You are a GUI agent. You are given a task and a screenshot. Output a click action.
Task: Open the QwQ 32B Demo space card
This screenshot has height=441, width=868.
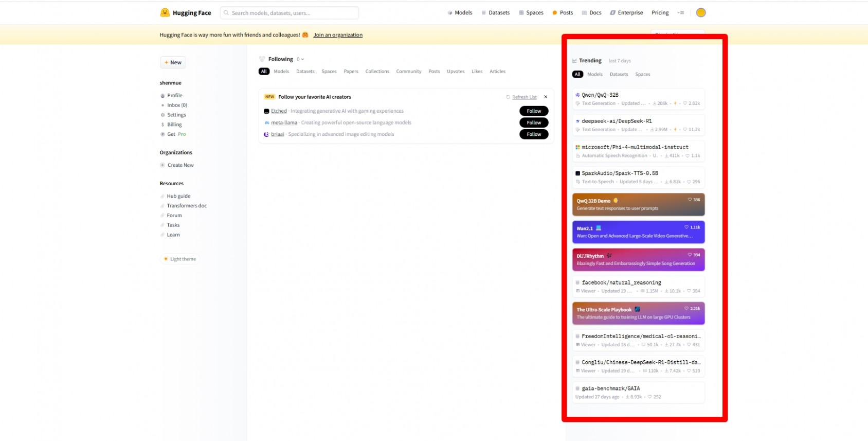638,205
